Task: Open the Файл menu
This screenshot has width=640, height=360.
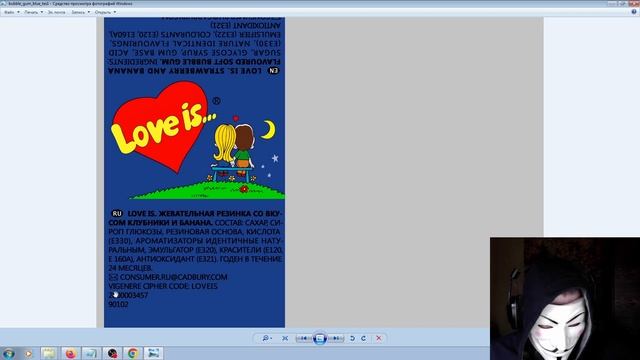Action: point(11,12)
